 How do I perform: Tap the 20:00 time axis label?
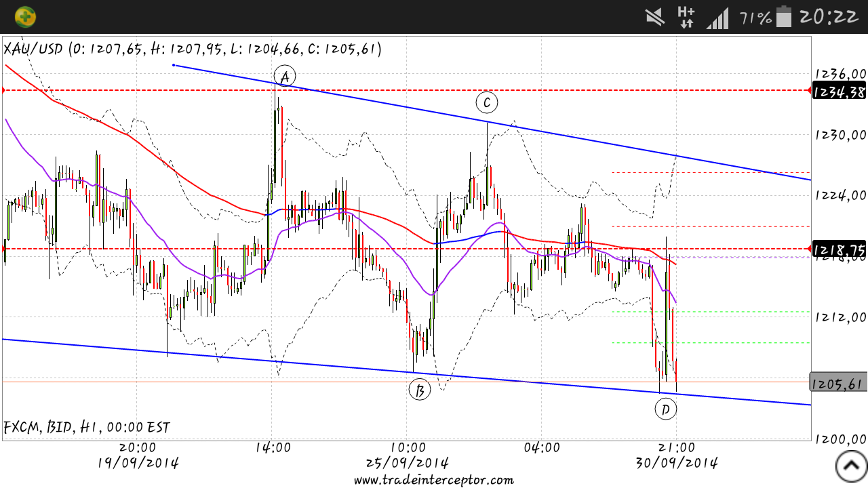(138, 447)
